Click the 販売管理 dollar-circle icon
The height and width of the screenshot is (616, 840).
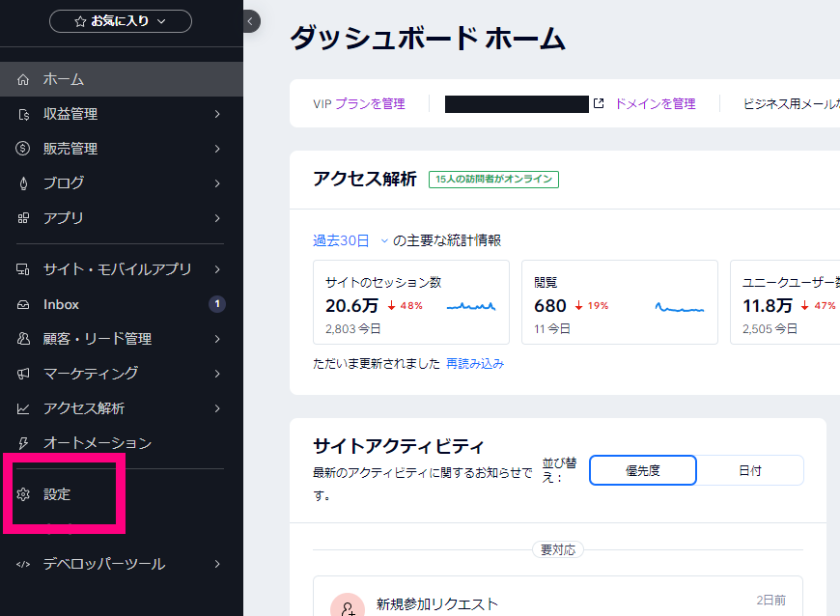pos(23,149)
